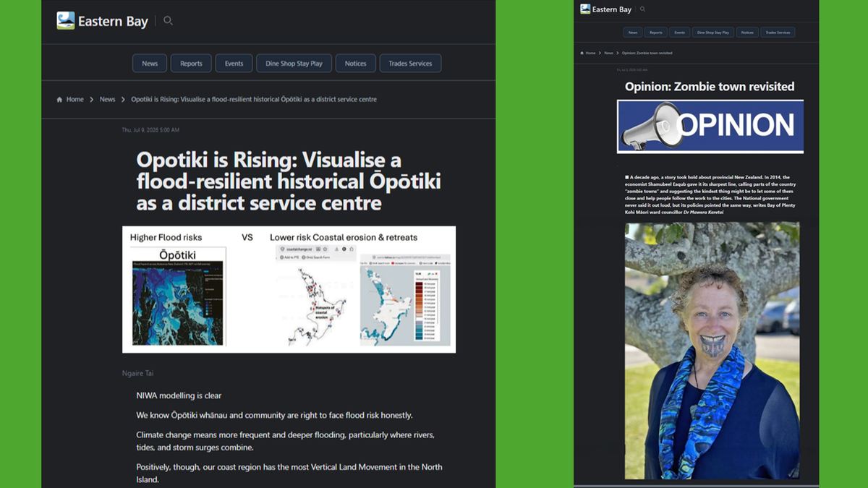The height and width of the screenshot is (488, 868).
Task: Click the megaphone Opinion banner image
Action: pos(710,126)
